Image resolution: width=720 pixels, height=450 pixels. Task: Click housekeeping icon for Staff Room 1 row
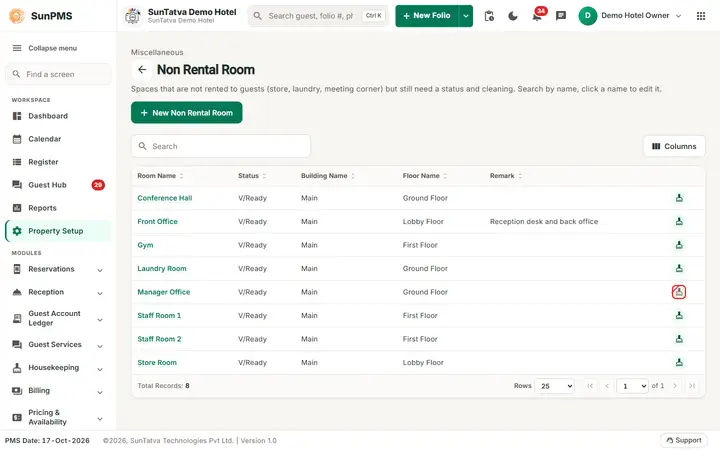679,315
